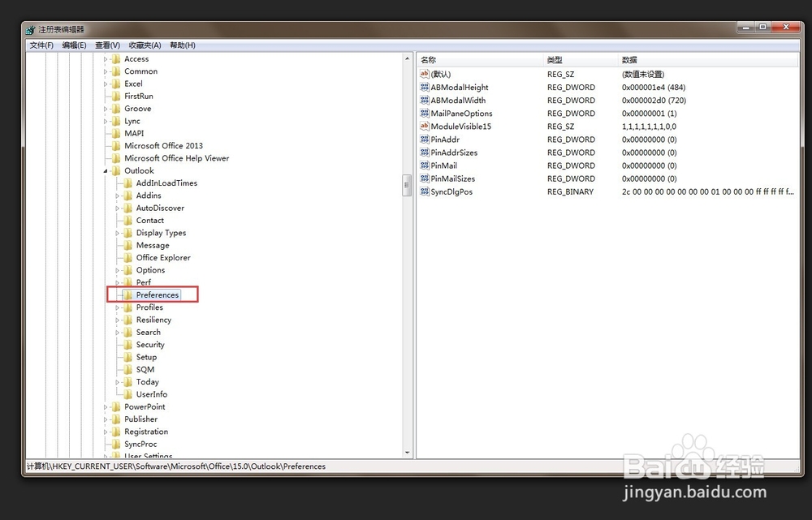Expand the Resiliency key
Viewport: 812px width, 520px height.
tap(118, 320)
